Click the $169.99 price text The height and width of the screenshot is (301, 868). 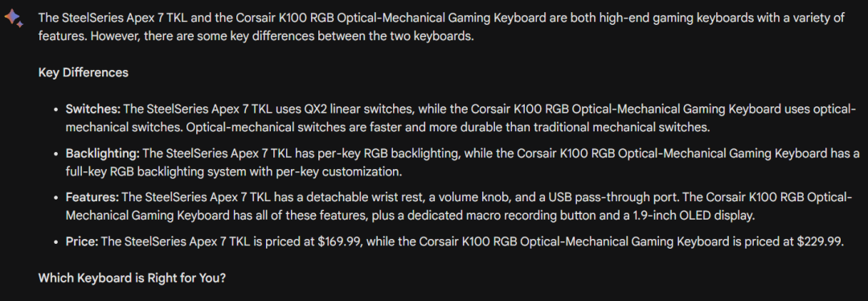click(341, 241)
